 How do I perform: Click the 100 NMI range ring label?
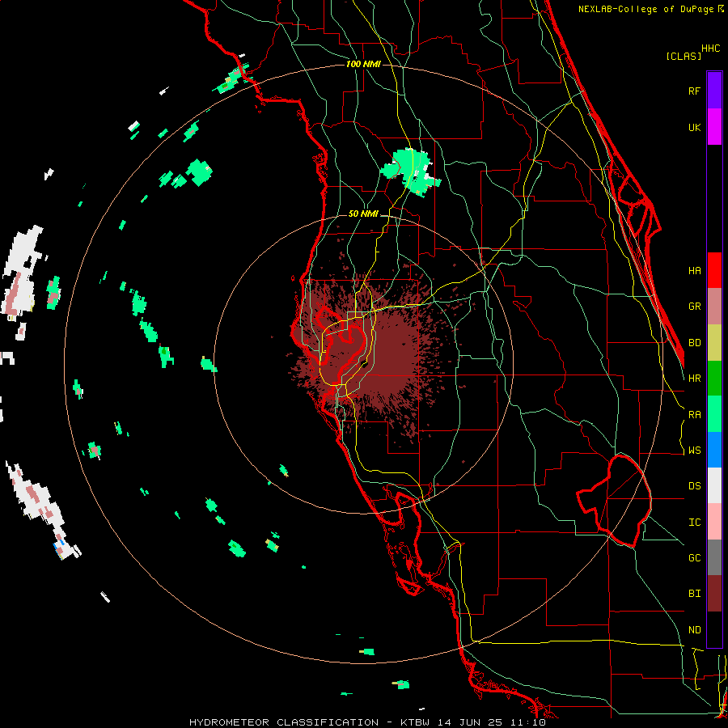point(363,64)
